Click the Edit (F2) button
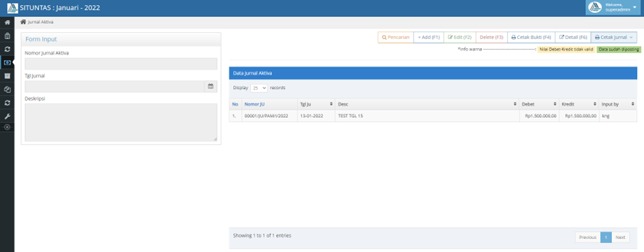This screenshot has height=252, width=644. [x=459, y=37]
